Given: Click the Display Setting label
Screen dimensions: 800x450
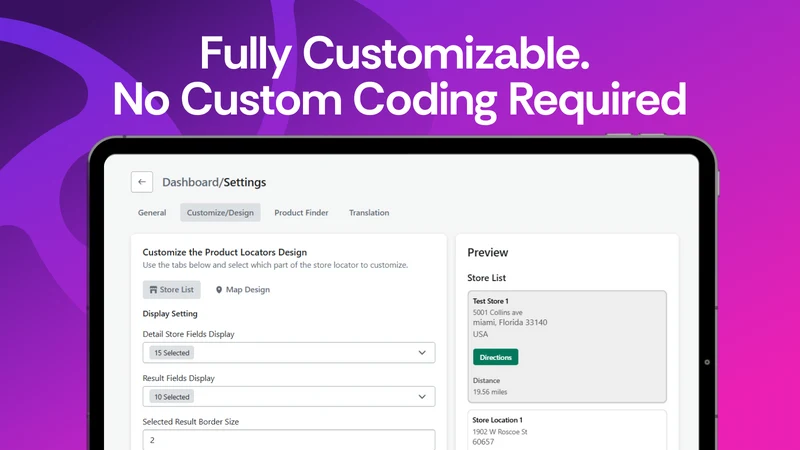Looking at the screenshot, I should pyautogui.click(x=170, y=314).
